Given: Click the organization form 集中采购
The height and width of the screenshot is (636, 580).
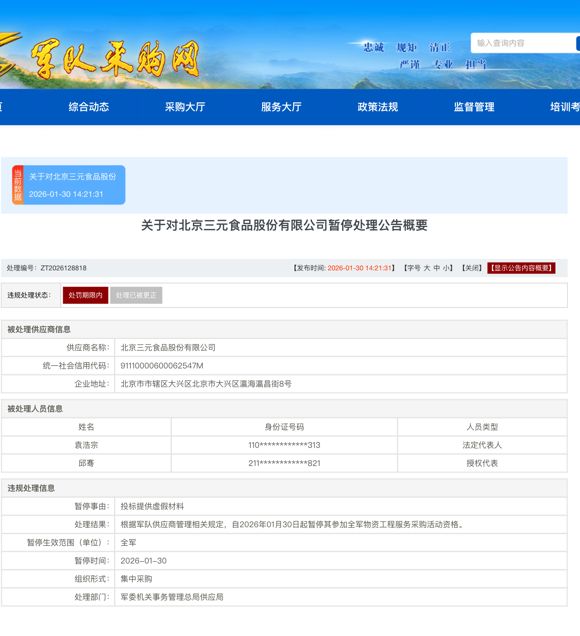Looking at the screenshot, I should coord(136,579).
